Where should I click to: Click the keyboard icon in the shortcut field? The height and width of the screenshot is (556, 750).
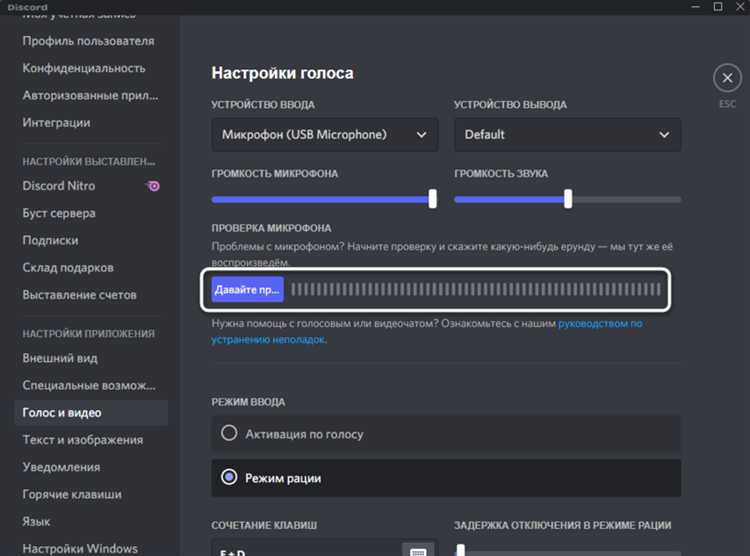click(418, 551)
